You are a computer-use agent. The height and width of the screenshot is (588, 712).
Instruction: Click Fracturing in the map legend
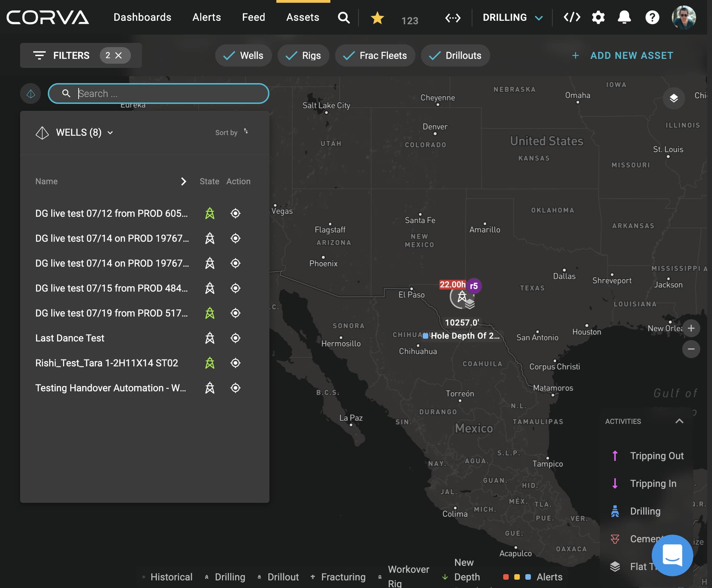point(338,577)
